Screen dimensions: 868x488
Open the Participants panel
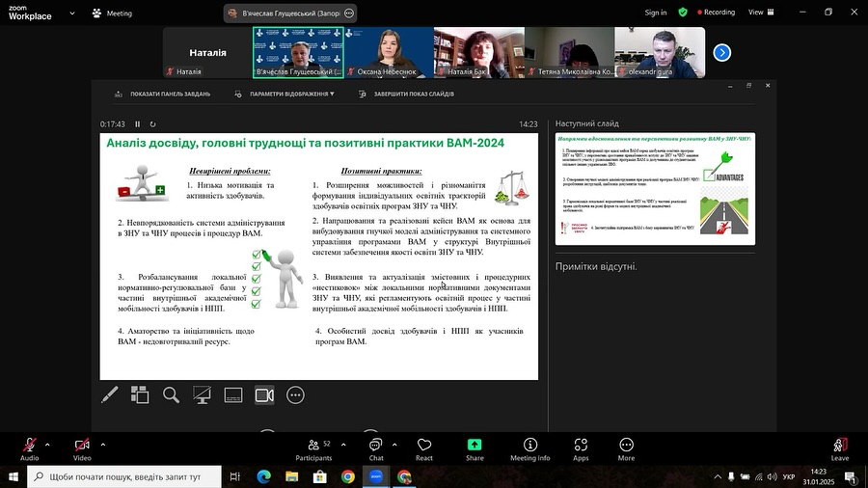pyautogui.click(x=313, y=449)
